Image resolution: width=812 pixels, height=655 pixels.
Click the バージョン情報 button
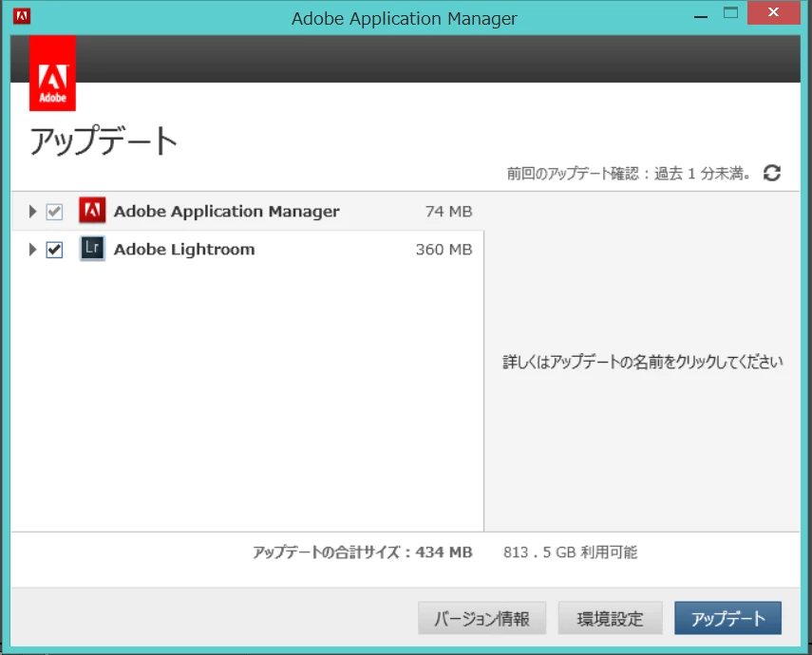click(x=482, y=618)
